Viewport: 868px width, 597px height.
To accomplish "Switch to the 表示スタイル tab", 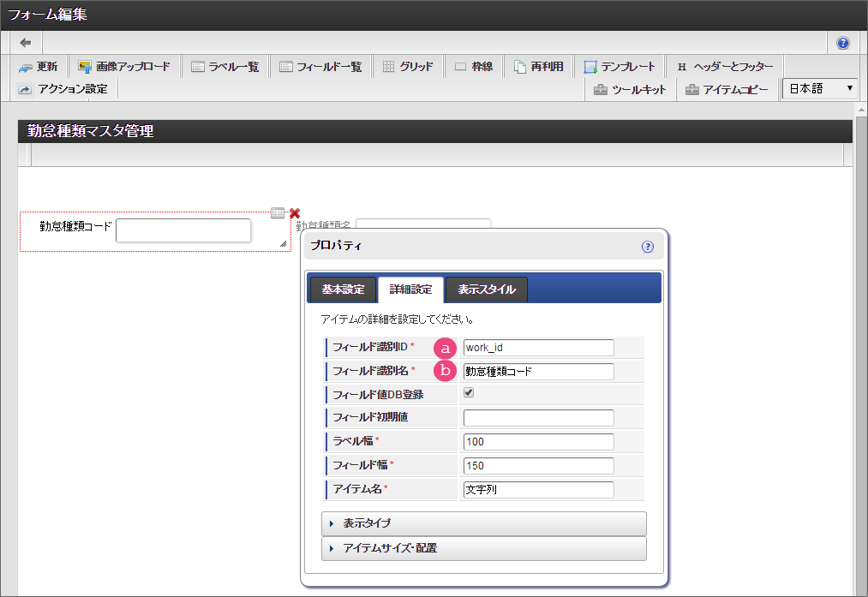I will click(486, 290).
